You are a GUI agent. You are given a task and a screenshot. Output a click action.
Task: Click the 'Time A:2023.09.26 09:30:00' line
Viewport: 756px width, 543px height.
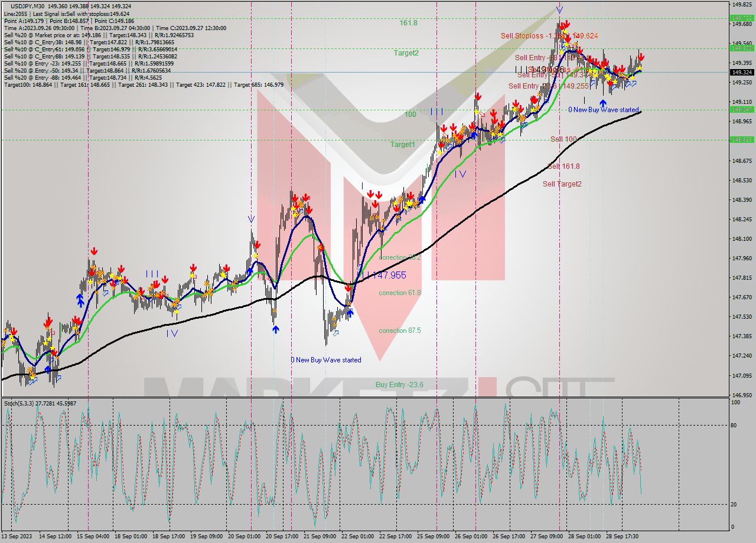pyautogui.click(x=115, y=28)
